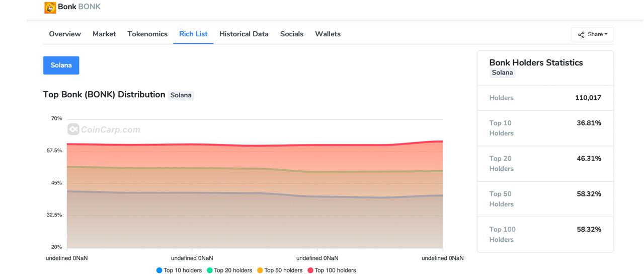Toggle Top 50 holders legend series

click(280, 270)
